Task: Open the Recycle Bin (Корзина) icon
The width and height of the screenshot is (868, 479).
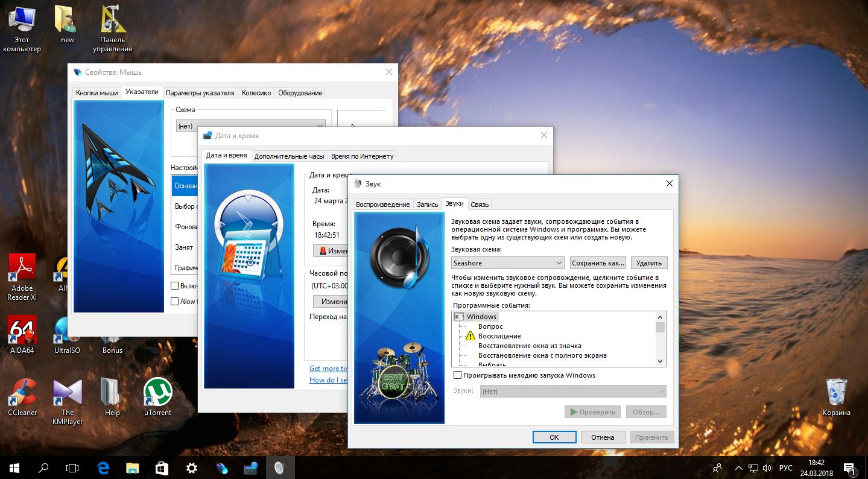Action: [836, 393]
